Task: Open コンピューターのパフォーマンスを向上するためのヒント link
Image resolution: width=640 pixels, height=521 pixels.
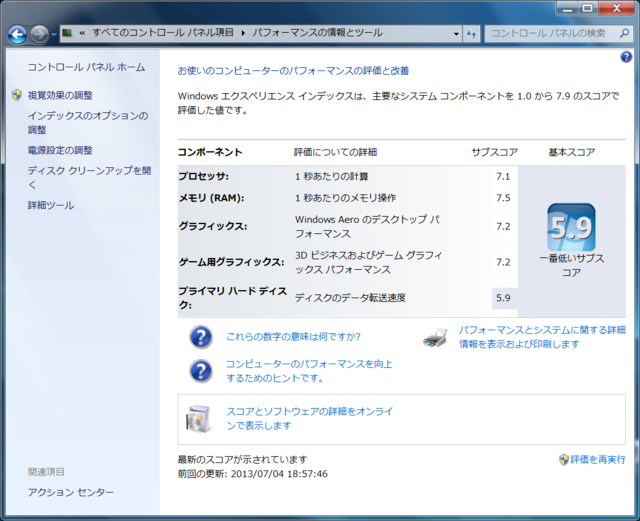Action: (309, 371)
